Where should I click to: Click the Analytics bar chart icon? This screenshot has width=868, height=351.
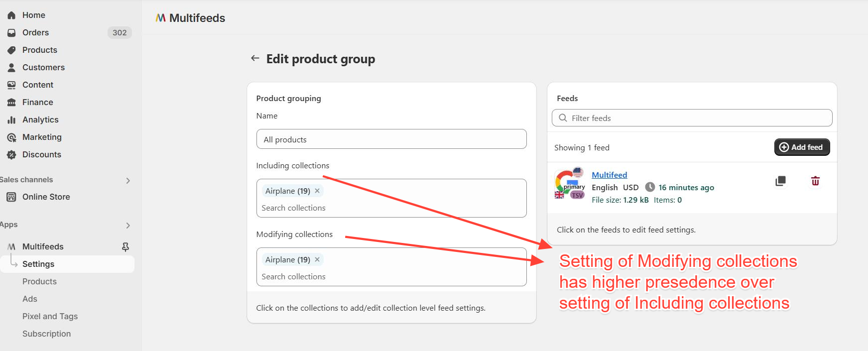11,120
